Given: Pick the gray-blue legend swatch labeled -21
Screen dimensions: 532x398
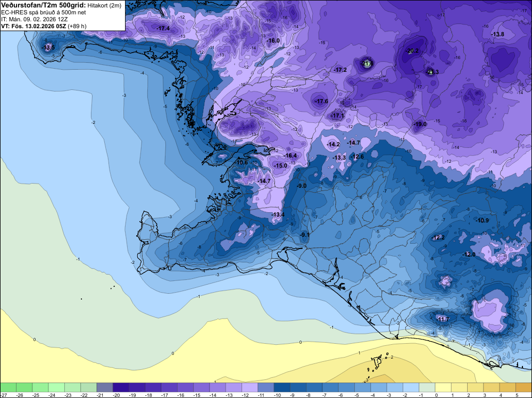Looking at the screenshot, I should click(x=104, y=387).
